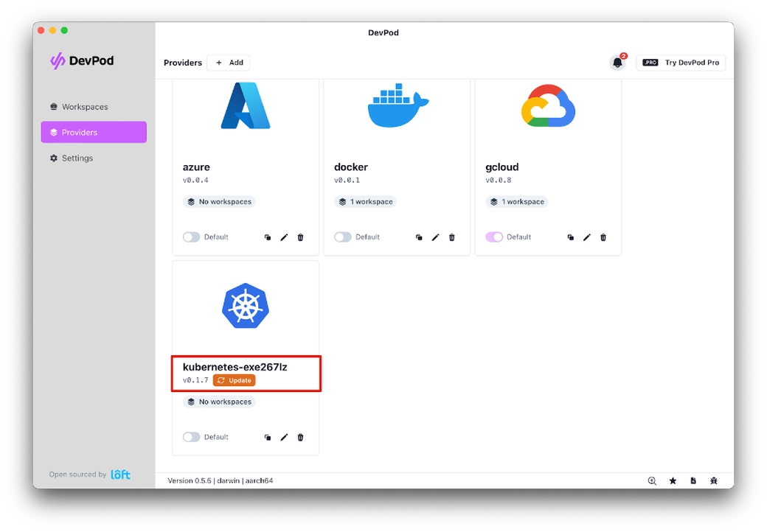Click the Kubernetes wheel logo
The width and height of the screenshot is (767, 532).
click(246, 306)
